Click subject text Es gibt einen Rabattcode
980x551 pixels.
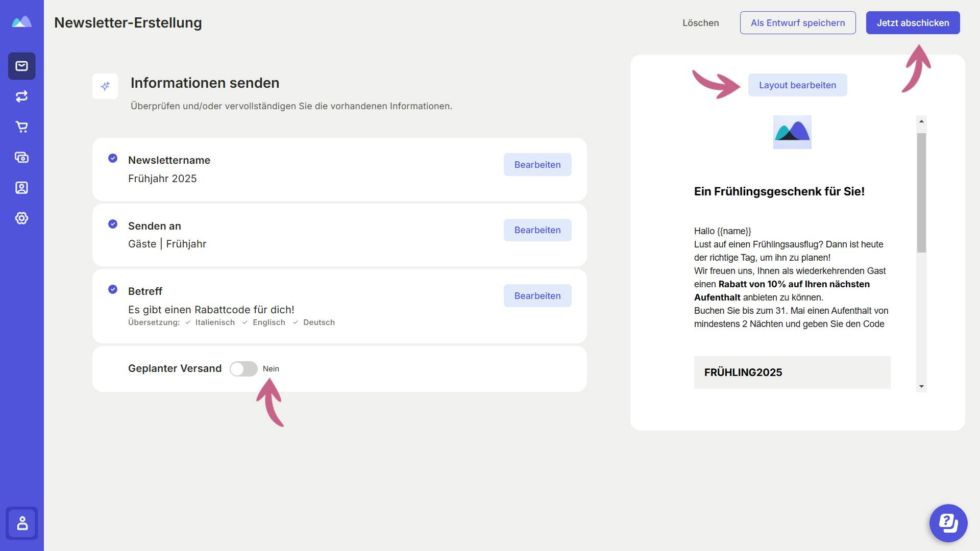pyautogui.click(x=211, y=310)
